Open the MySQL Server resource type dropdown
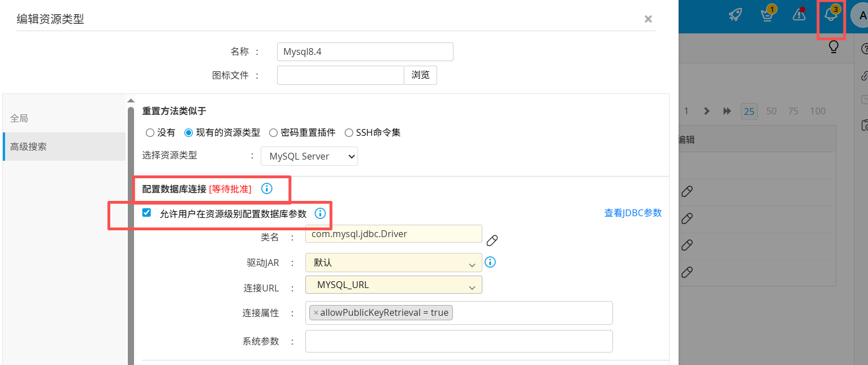Screen dimensions: 868x365 309,156
